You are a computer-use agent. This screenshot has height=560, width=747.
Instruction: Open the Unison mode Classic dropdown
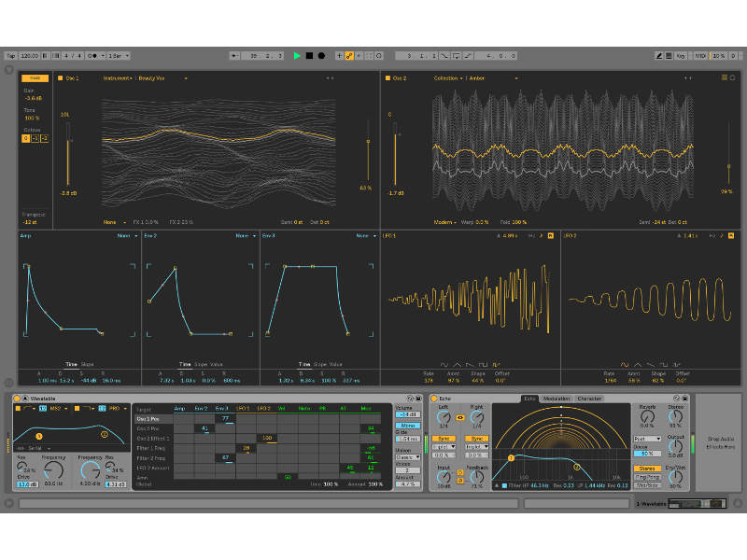(408, 457)
